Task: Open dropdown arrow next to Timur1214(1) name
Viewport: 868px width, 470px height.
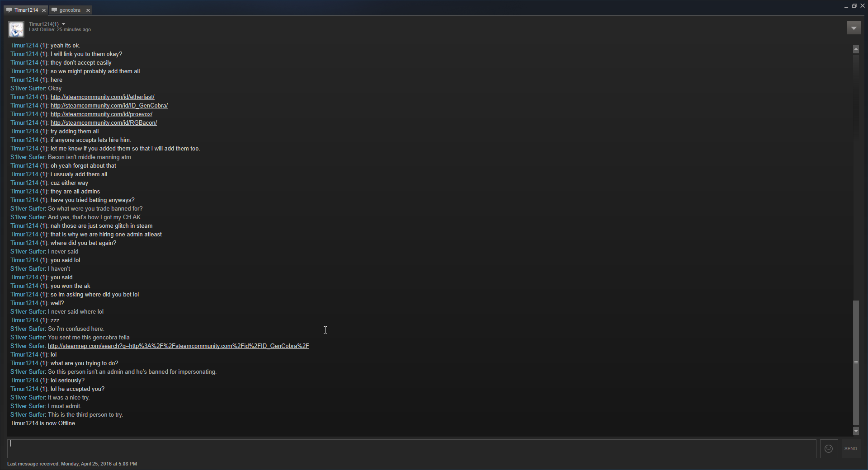Action: click(63, 24)
